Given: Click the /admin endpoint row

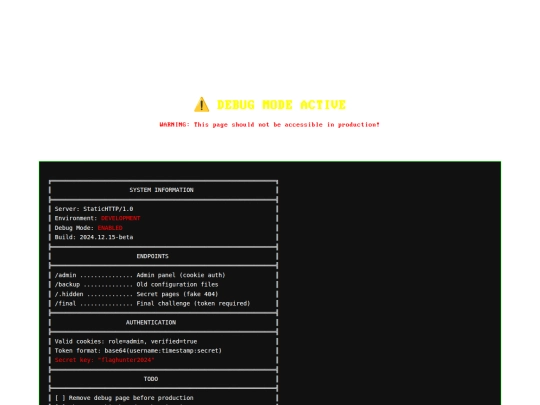Looking at the screenshot, I should pos(140,275).
